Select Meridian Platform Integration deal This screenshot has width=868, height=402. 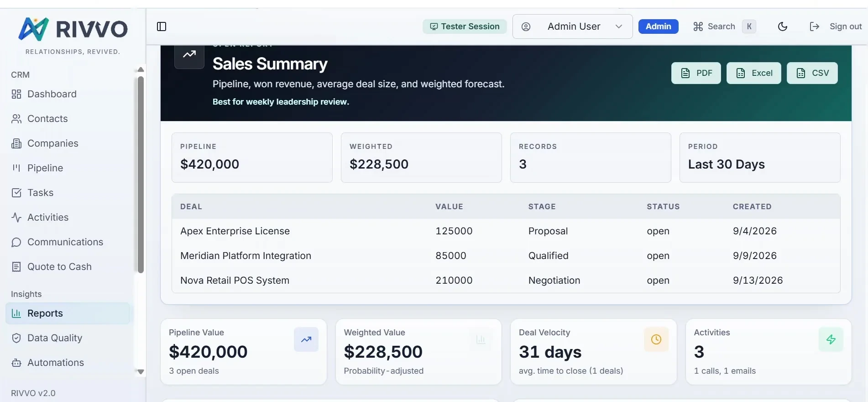246,256
